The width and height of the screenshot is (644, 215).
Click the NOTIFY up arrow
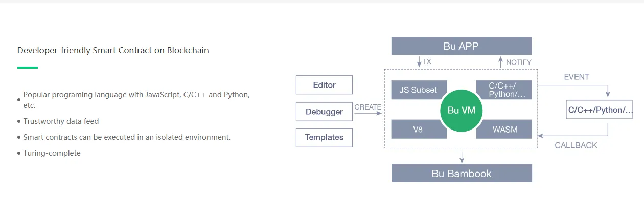coord(500,61)
